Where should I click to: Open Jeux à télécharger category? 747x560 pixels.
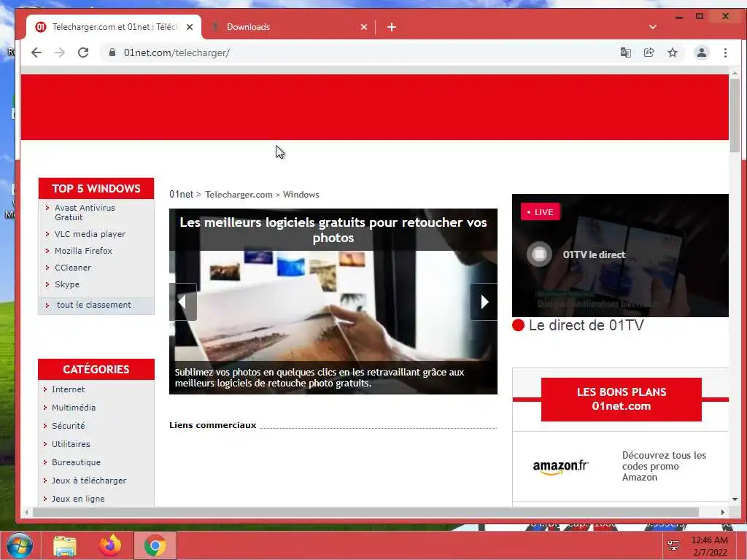pos(89,481)
